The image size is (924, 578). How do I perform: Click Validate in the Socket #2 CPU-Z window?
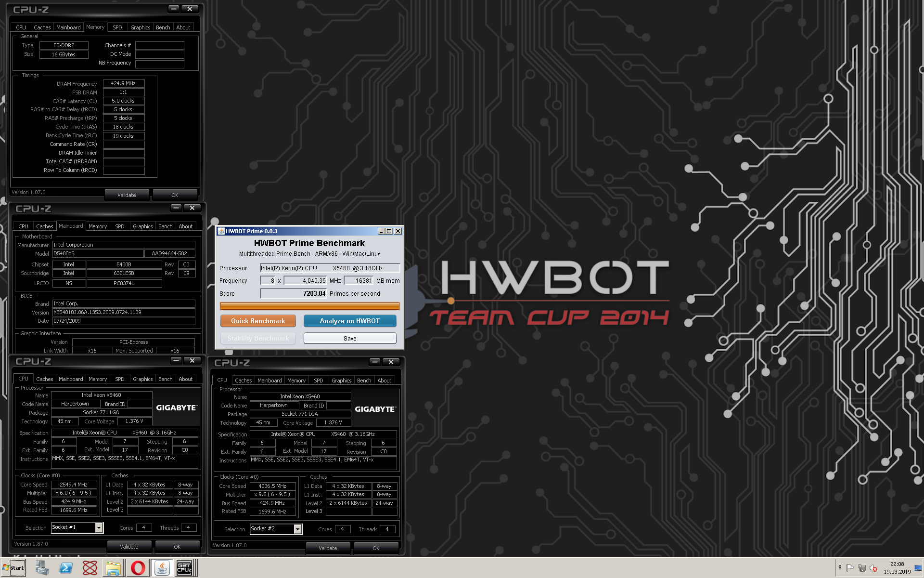click(x=328, y=548)
